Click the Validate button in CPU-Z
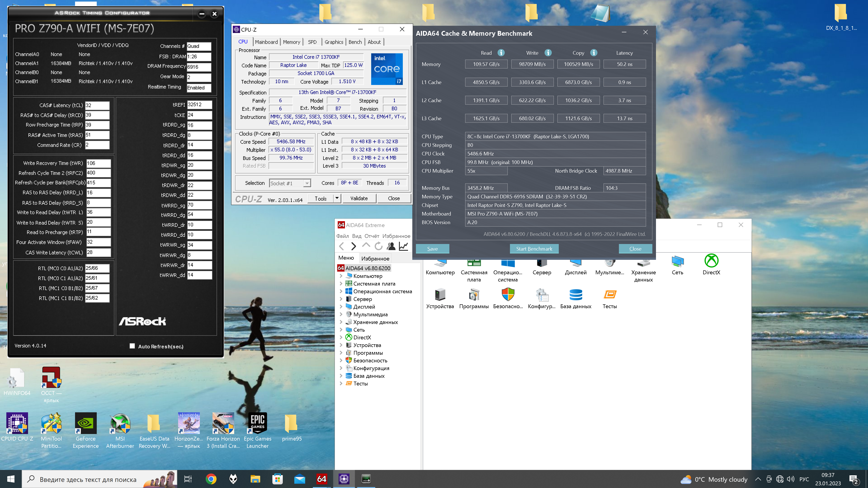This screenshot has width=868, height=488. [x=359, y=198]
